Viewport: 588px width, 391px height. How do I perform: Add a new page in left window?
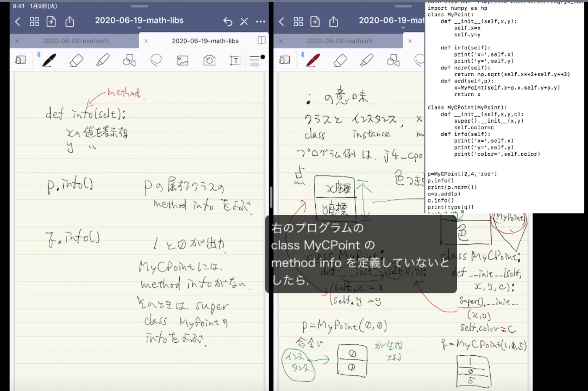[51, 21]
